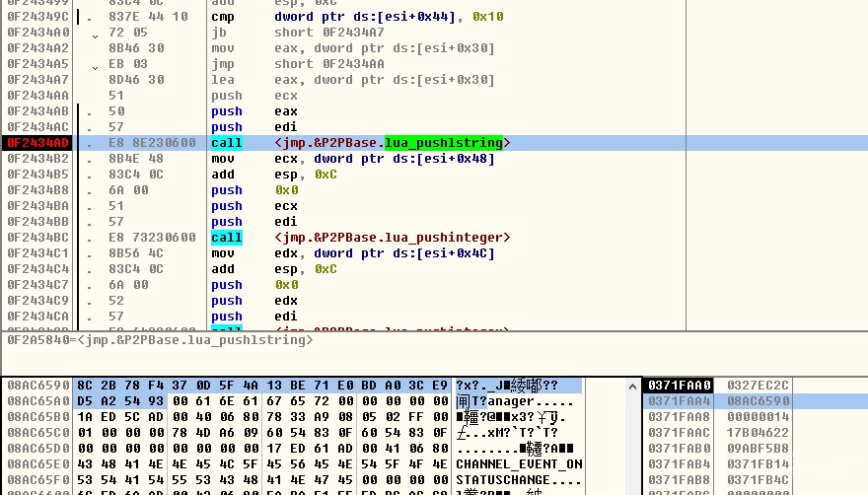The image size is (868, 495).
Task: Click add esp, 0xC at 0F2434B5
Action: point(274,175)
